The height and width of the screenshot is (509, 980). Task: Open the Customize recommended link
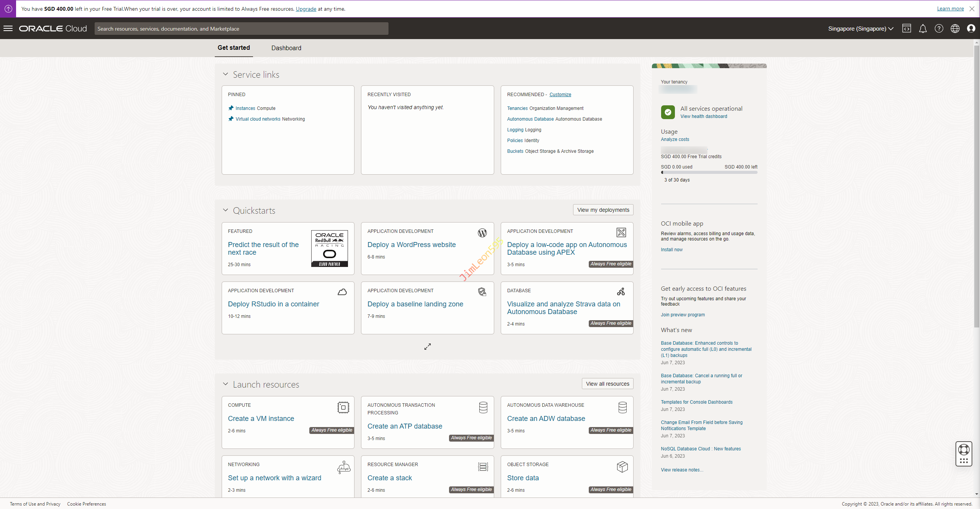[x=560, y=95]
